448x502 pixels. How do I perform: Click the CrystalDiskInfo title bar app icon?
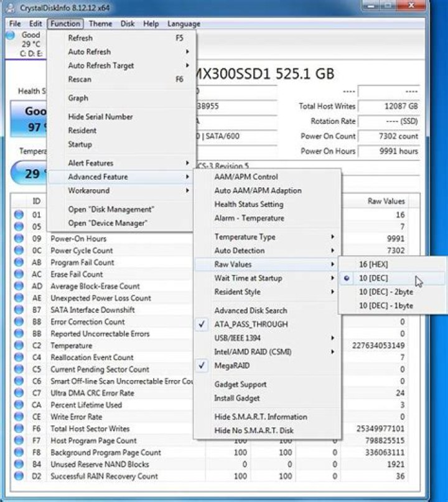point(10,7)
